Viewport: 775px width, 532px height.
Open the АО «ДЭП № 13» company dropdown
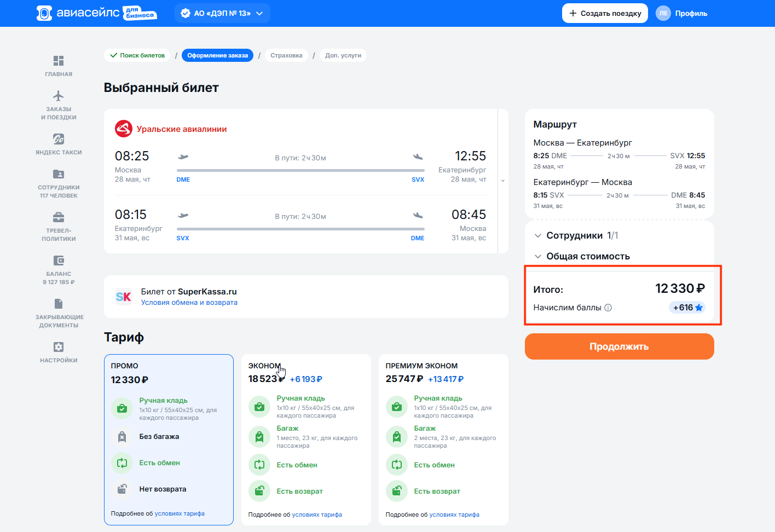[x=222, y=13]
